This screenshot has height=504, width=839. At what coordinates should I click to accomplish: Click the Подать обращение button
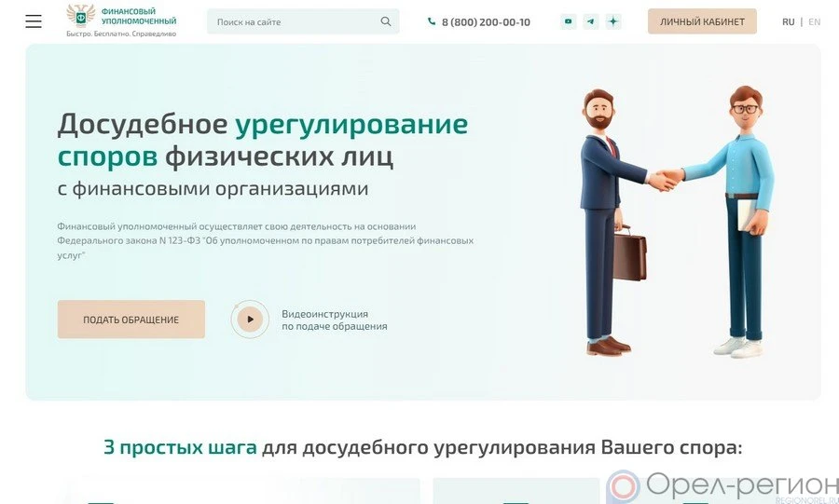pyautogui.click(x=131, y=319)
